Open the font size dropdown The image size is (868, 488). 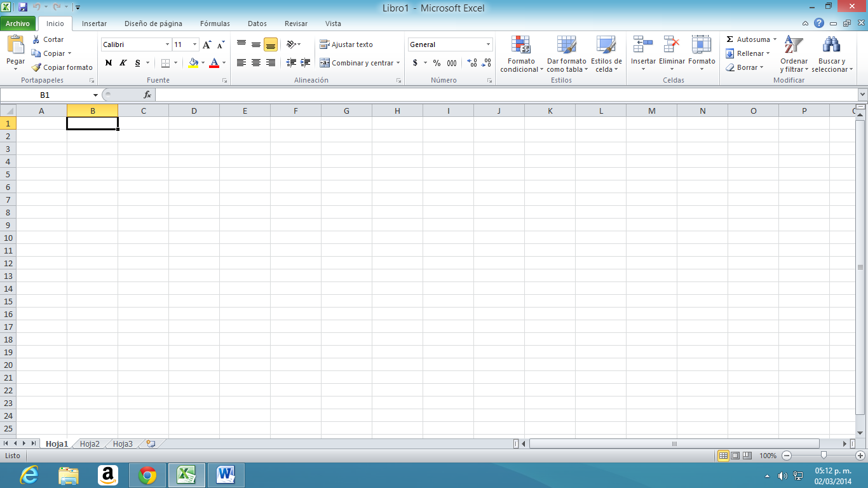(194, 44)
